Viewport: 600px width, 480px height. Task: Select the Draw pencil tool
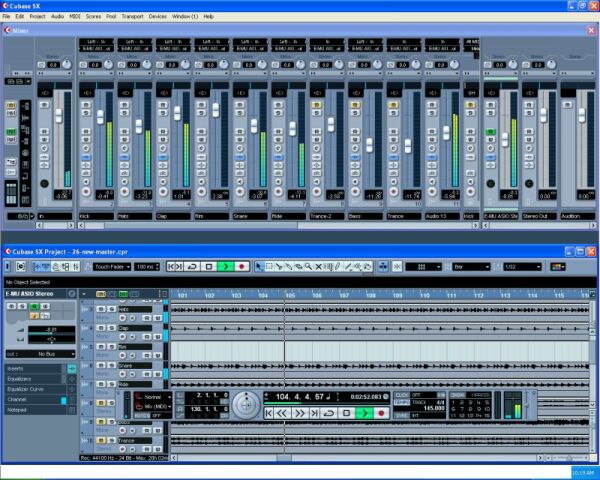pyautogui.click(x=338, y=267)
